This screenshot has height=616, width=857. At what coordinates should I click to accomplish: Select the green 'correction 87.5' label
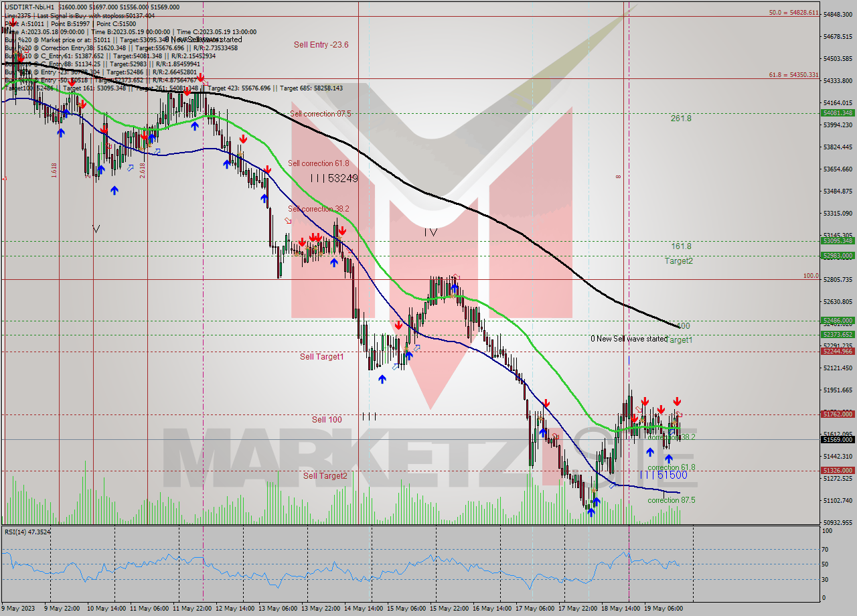click(x=672, y=500)
